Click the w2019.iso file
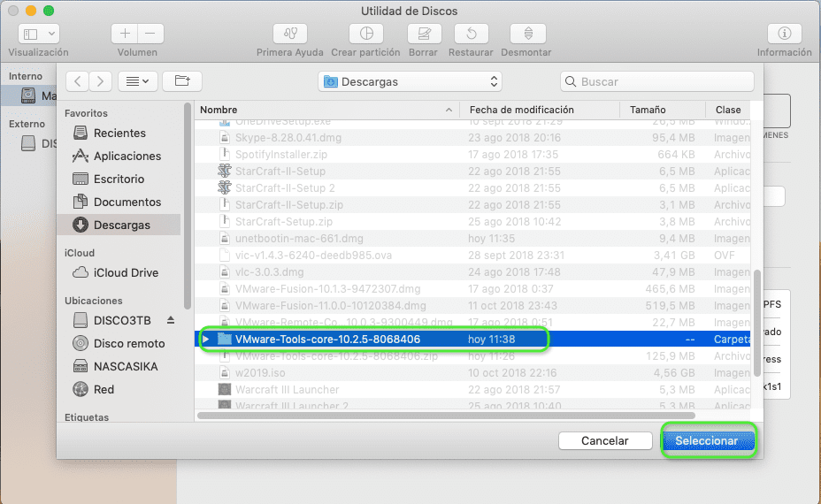Image resolution: width=821 pixels, height=504 pixels. coord(260,372)
